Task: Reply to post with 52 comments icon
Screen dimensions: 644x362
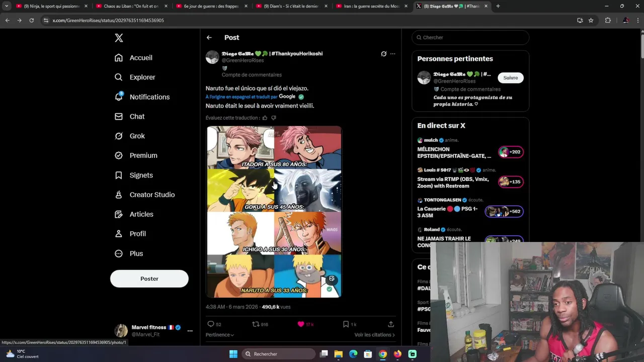Action: [214, 324]
